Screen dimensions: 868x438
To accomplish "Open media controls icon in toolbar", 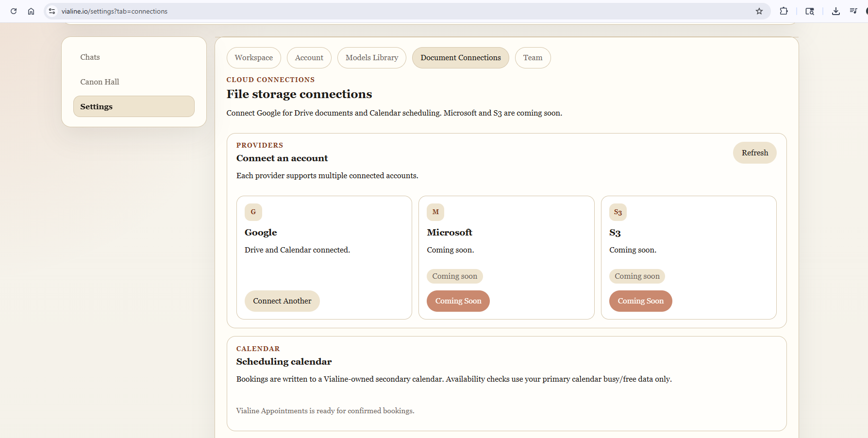I will [x=853, y=11].
